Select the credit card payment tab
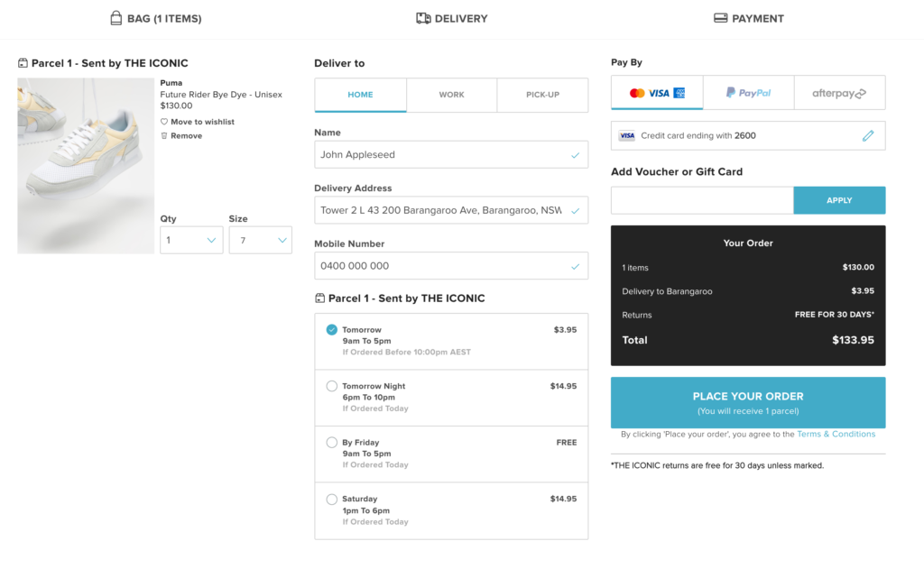Image resolution: width=924 pixels, height=578 pixels. point(657,92)
